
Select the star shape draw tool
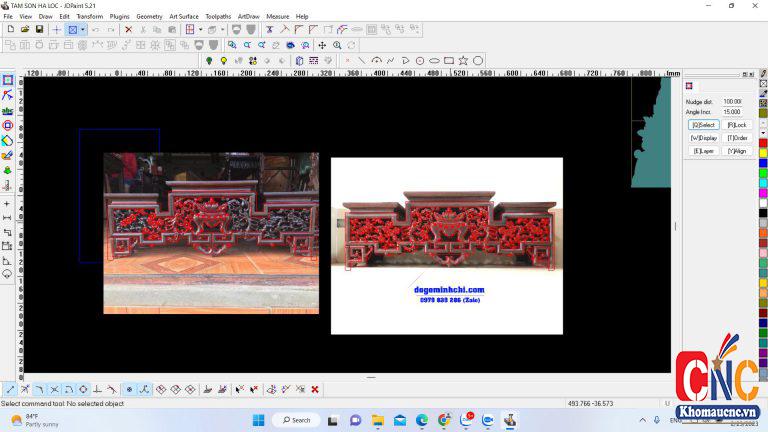click(x=463, y=61)
